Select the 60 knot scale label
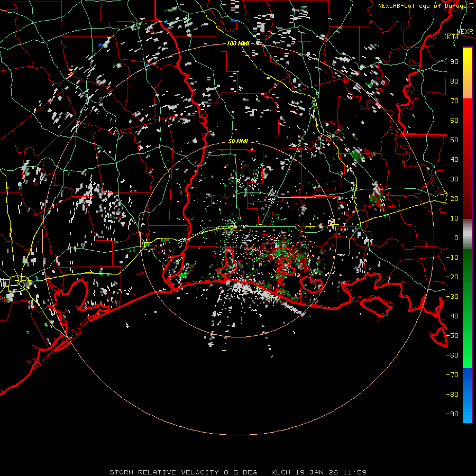Screen dimensions: 476x476 (454, 120)
